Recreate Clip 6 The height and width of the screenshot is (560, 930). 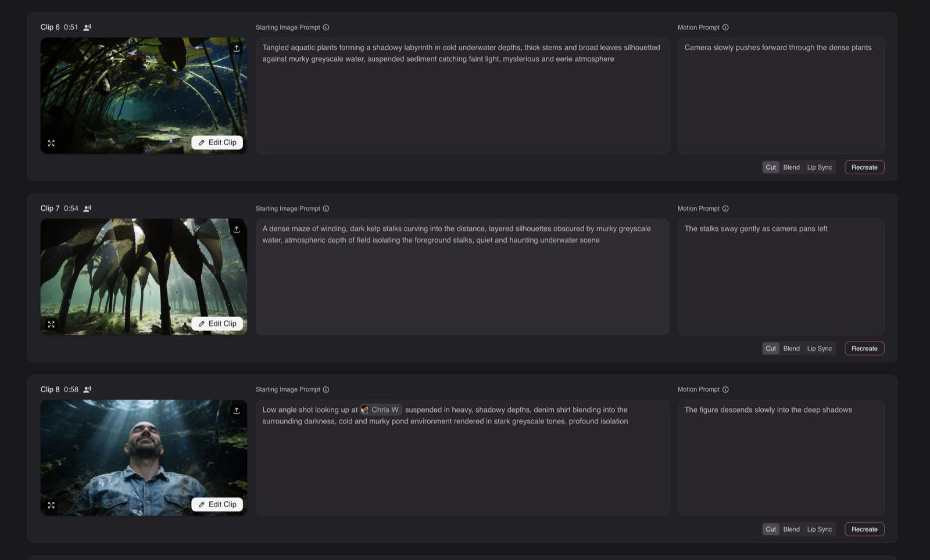tap(864, 167)
